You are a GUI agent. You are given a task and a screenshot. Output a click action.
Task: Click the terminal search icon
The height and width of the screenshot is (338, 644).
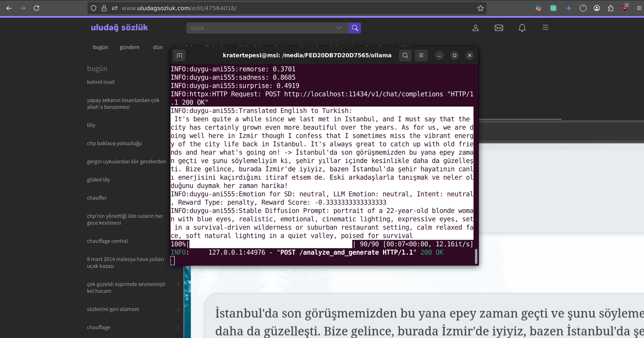[405, 55]
